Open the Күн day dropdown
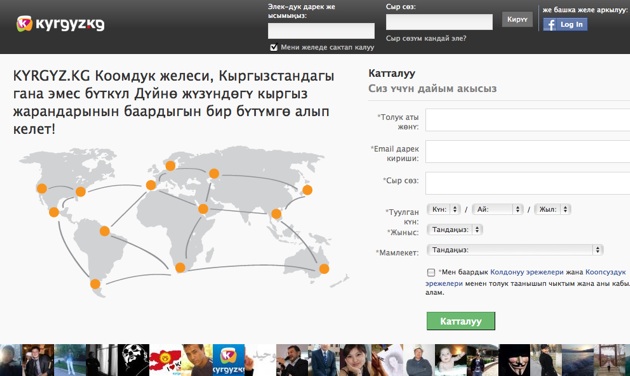 pos(444,209)
